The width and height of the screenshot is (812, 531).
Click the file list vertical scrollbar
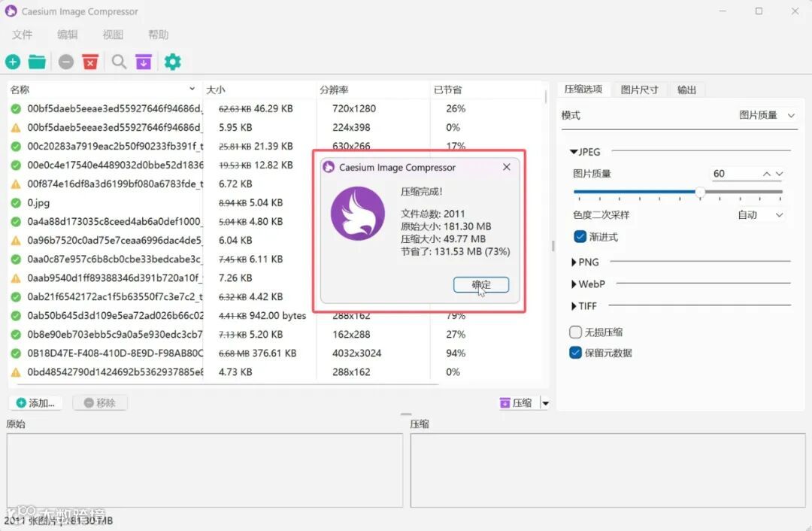545,97
